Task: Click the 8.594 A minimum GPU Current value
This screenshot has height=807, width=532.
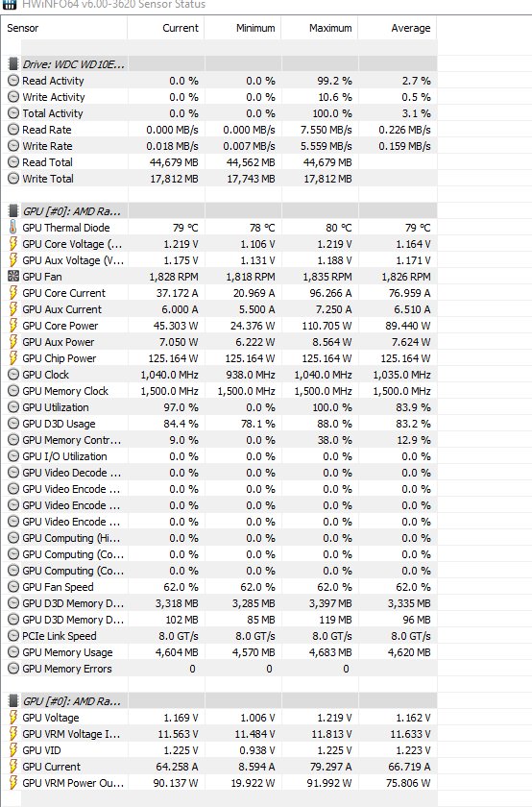Action: click(257, 767)
